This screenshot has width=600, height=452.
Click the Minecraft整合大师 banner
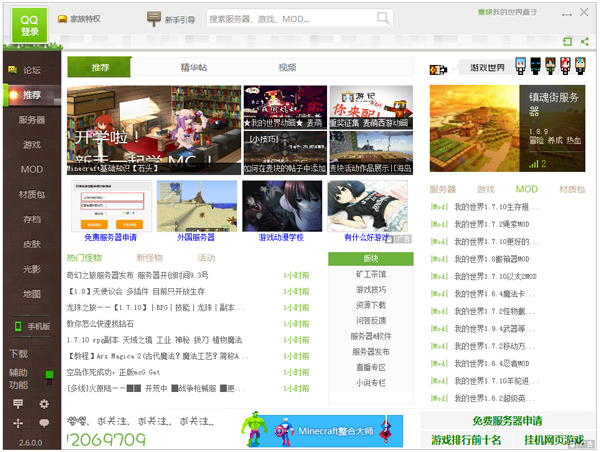tap(323, 431)
